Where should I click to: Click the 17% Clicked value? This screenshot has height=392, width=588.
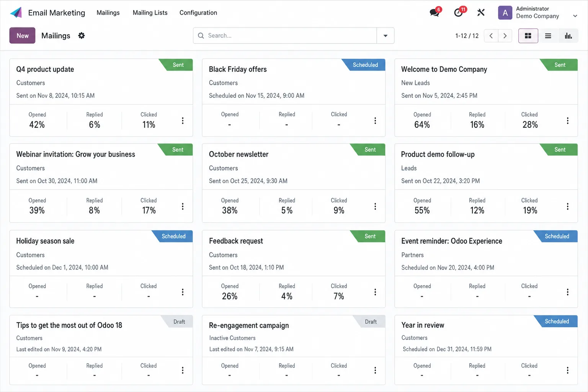(x=149, y=210)
